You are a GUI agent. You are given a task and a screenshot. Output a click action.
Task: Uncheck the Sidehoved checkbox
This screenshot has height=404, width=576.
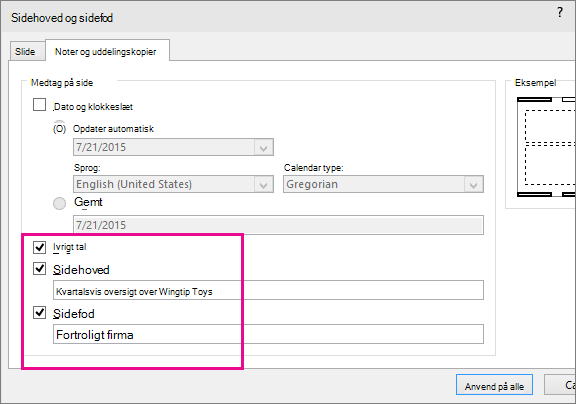[x=39, y=269]
